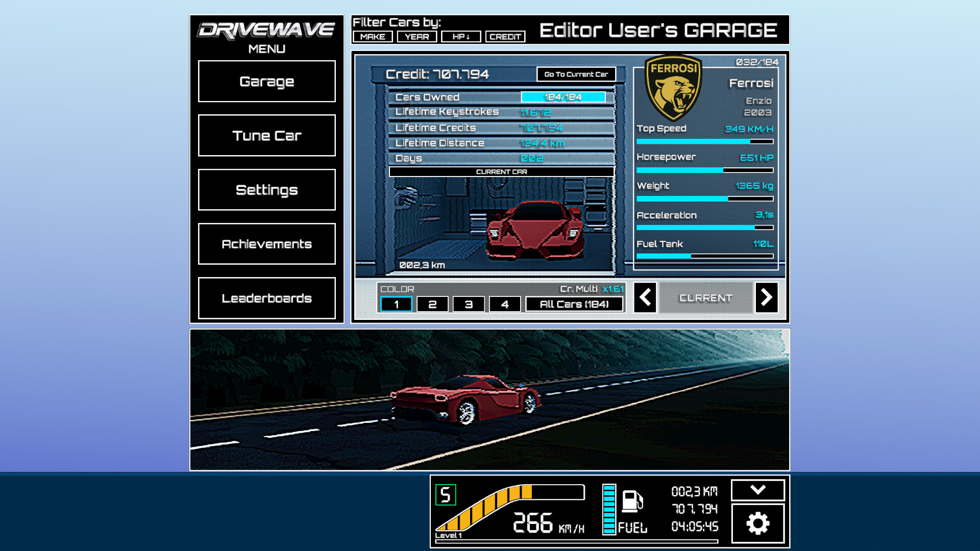This screenshot has width=980, height=551.
Task: Advance to next car with right arrow
Action: [x=766, y=298]
